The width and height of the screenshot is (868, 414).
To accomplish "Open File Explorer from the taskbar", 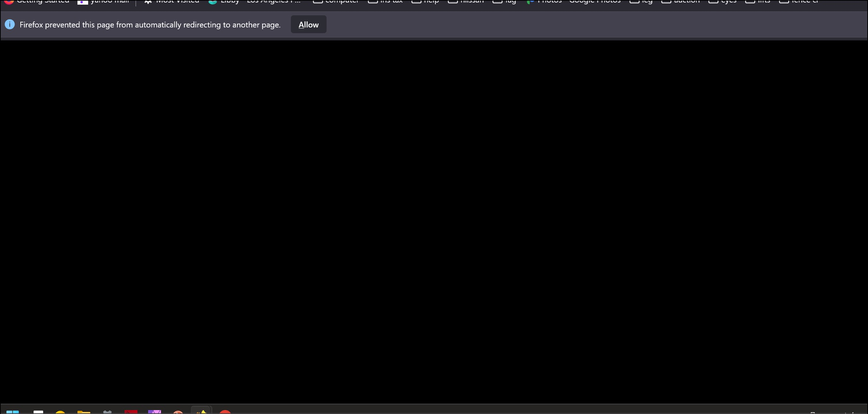I will click(x=84, y=412).
